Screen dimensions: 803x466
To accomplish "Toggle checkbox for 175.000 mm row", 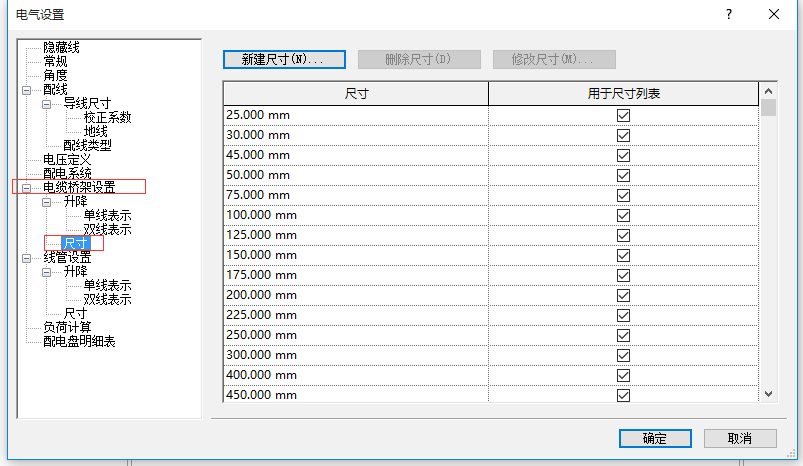I will click(623, 276).
